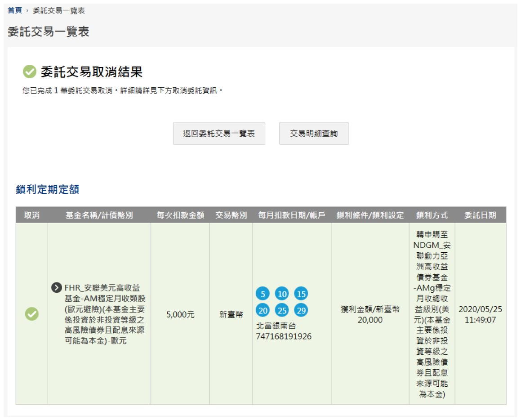The image size is (521, 420).
Task: Select deduction date badge 20
Action: (x=263, y=310)
